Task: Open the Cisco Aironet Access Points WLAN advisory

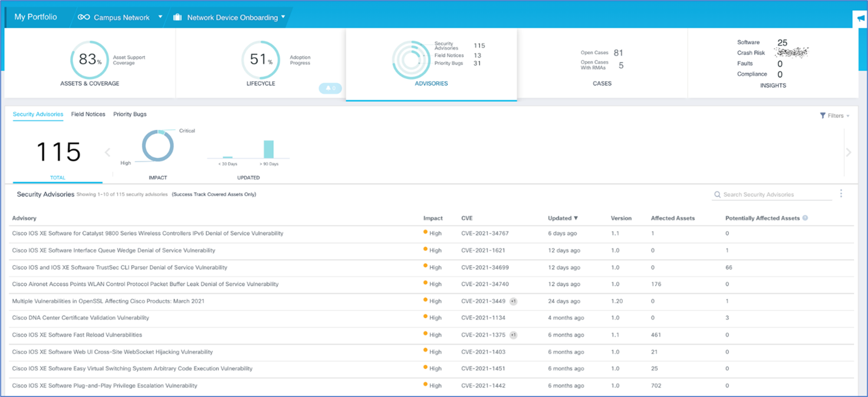Action: coord(145,284)
